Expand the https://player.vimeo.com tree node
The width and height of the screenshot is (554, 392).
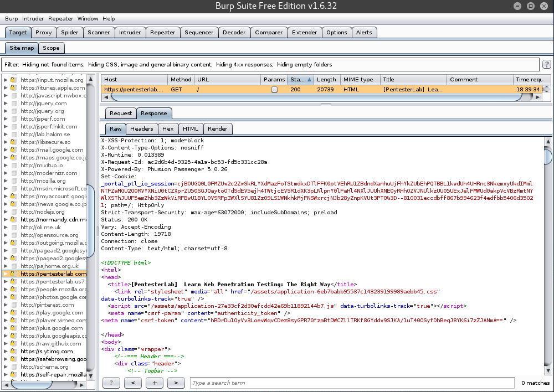click(x=6, y=321)
